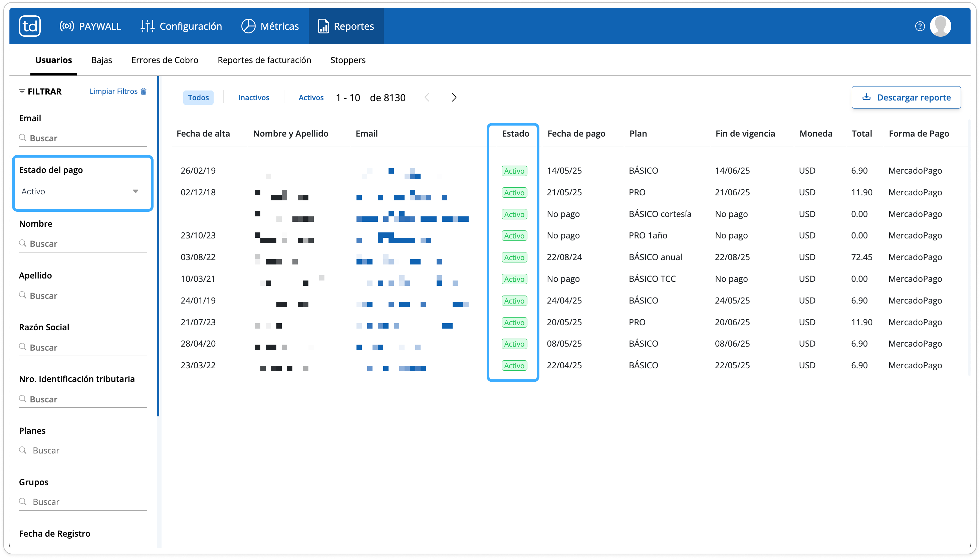The width and height of the screenshot is (980, 559).
Task: Click the 72.45 total cell
Action: 862,257
